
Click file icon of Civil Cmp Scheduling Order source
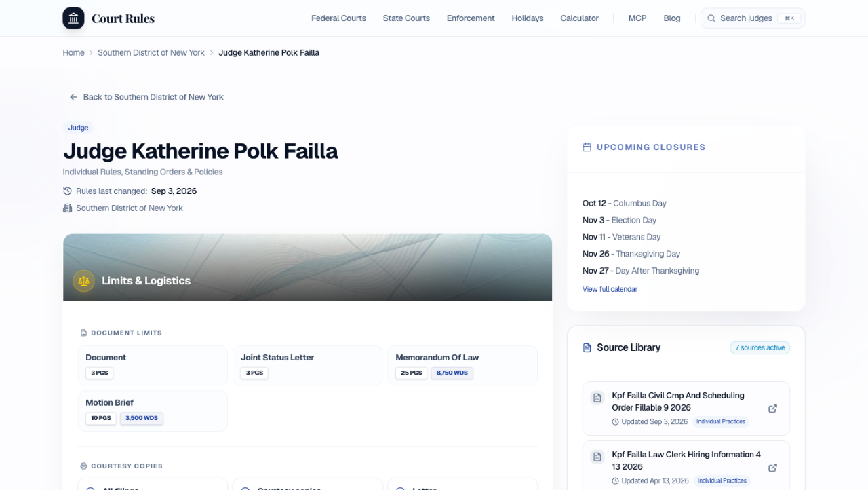[x=597, y=398]
